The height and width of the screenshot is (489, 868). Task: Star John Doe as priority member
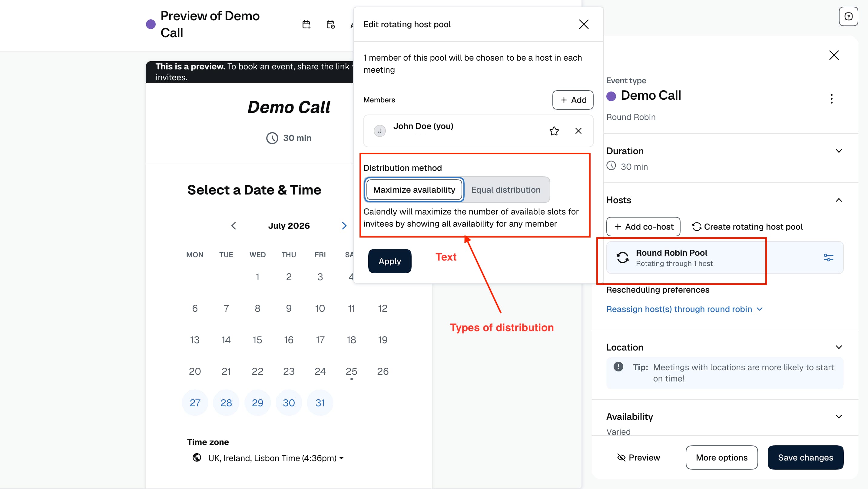pos(554,131)
